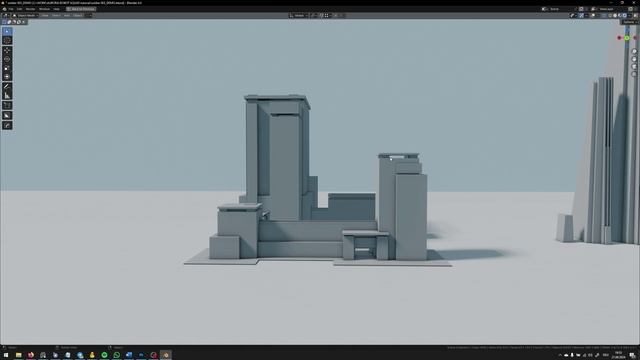The width and height of the screenshot is (640, 360).
Task: Expand the gizmo options dropdown arrow
Action: [x=586, y=16]
